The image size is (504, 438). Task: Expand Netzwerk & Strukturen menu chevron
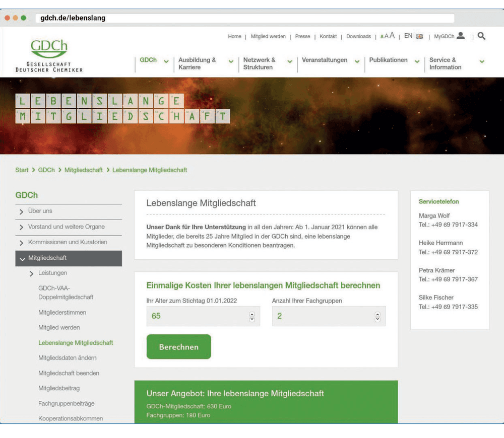coord(290,61)
